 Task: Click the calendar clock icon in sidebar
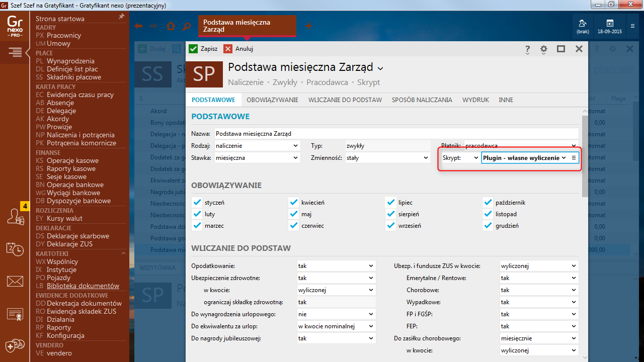click(15, 249)
